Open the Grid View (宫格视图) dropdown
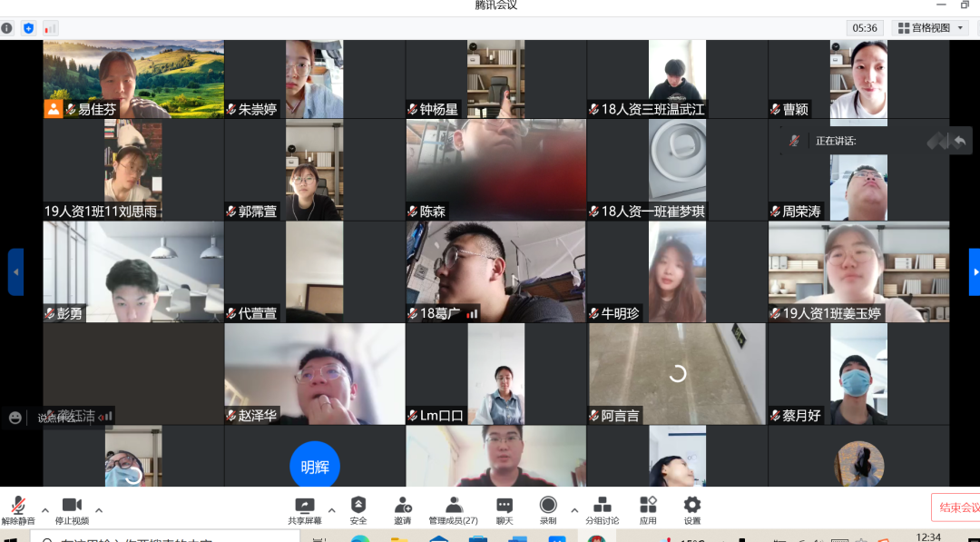This screenshot has width=980, height=542. [930, 28]
